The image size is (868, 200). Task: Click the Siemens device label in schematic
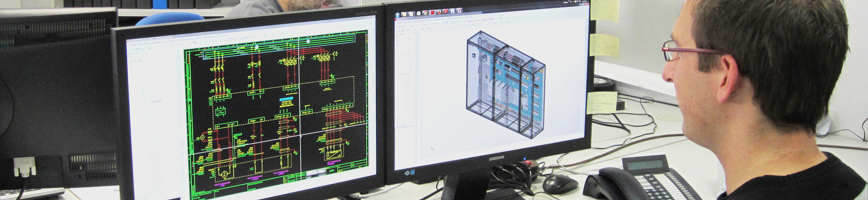coord(286,100)
